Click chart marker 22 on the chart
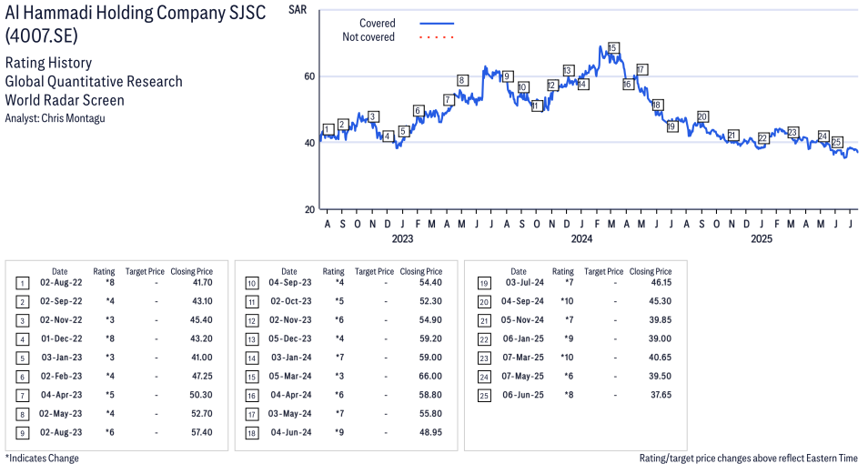The image size is (868, 464). 763,138
